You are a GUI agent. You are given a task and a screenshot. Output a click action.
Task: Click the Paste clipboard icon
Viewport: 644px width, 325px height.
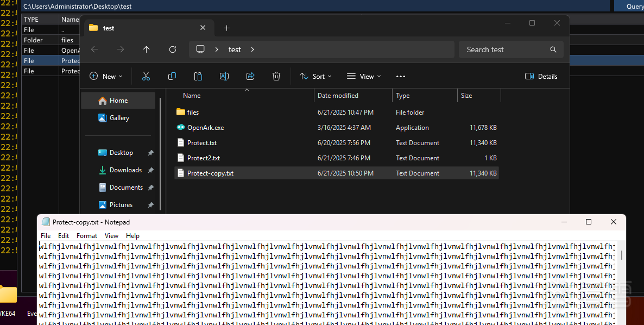click(x=198, y=77)
